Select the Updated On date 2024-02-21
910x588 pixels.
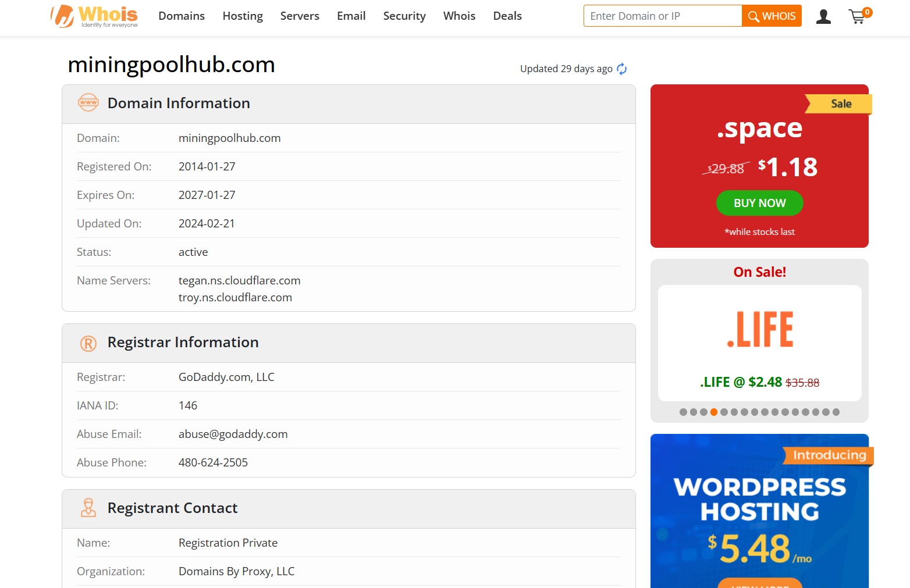(207, 223)
